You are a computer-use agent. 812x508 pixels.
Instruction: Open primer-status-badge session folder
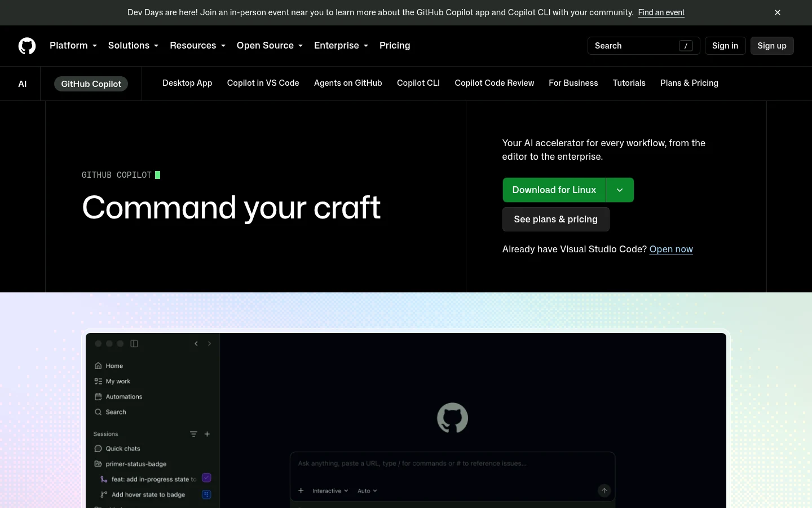(130, 464)
